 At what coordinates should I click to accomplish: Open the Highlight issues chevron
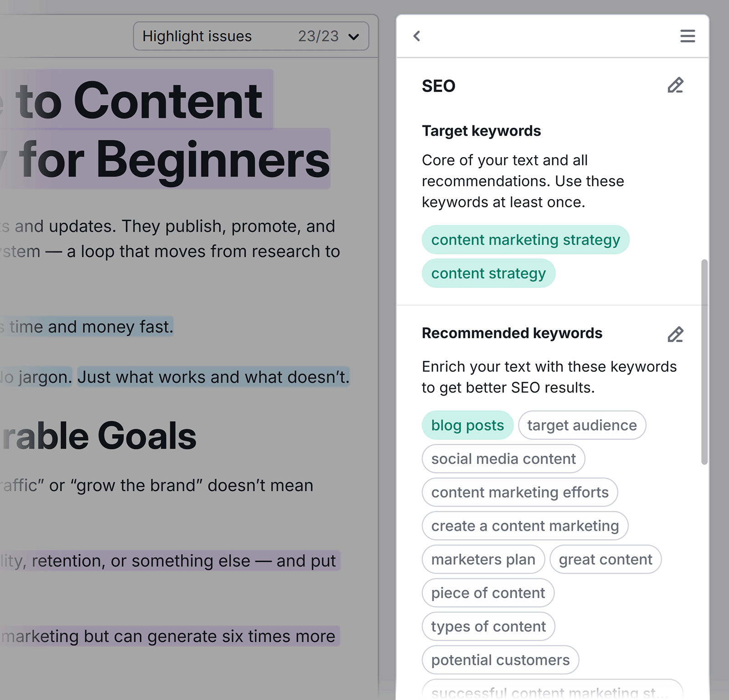(355, 36)
